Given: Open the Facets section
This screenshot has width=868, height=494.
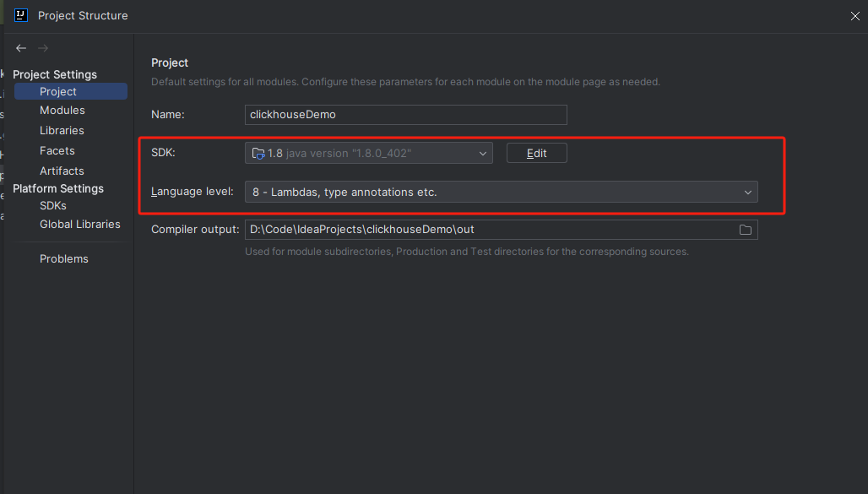Looking at the screenshot, I should (x=57, y=150).
